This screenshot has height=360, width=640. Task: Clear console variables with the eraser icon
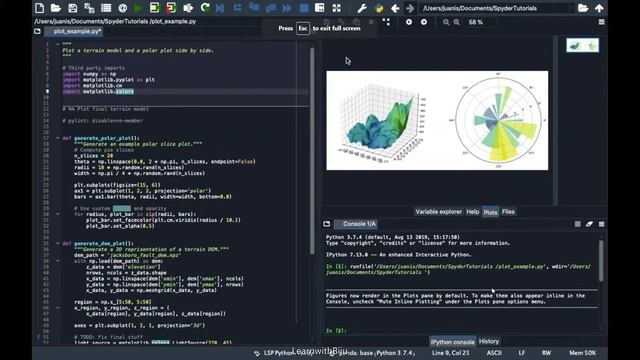[589, 224]
